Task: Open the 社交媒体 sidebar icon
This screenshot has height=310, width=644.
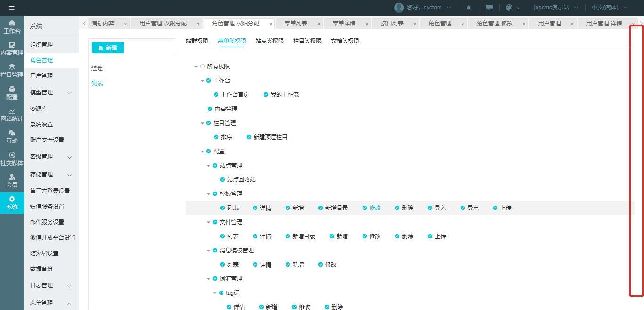Action: click(x=12, y=159)
